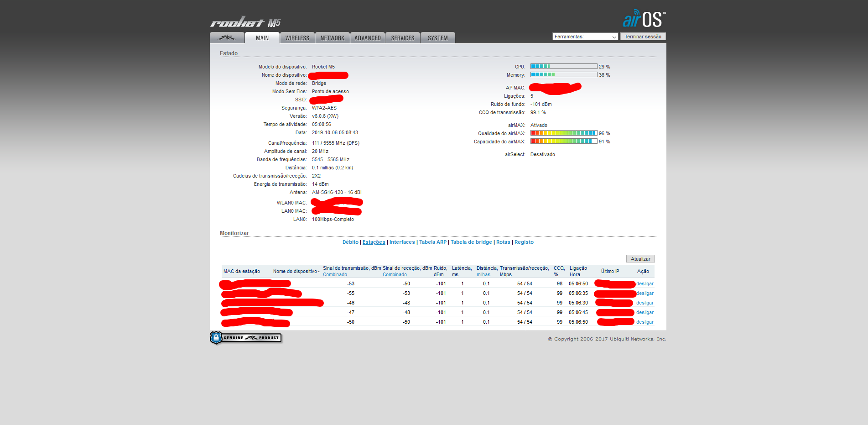Screen dimensions: 868x425
Task: Click the Memory usage bar
Action: [x=564, y=75]
